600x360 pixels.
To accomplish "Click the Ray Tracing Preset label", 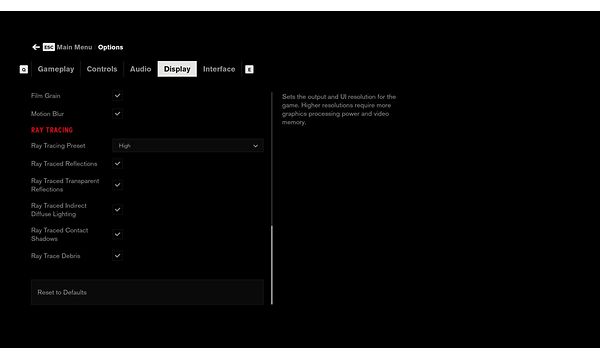I will pyautogui.click(x=58, y=146).
